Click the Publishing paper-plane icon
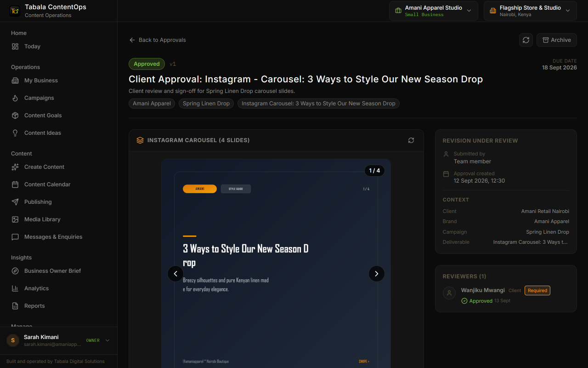The image size is (588, 368). 15,202
